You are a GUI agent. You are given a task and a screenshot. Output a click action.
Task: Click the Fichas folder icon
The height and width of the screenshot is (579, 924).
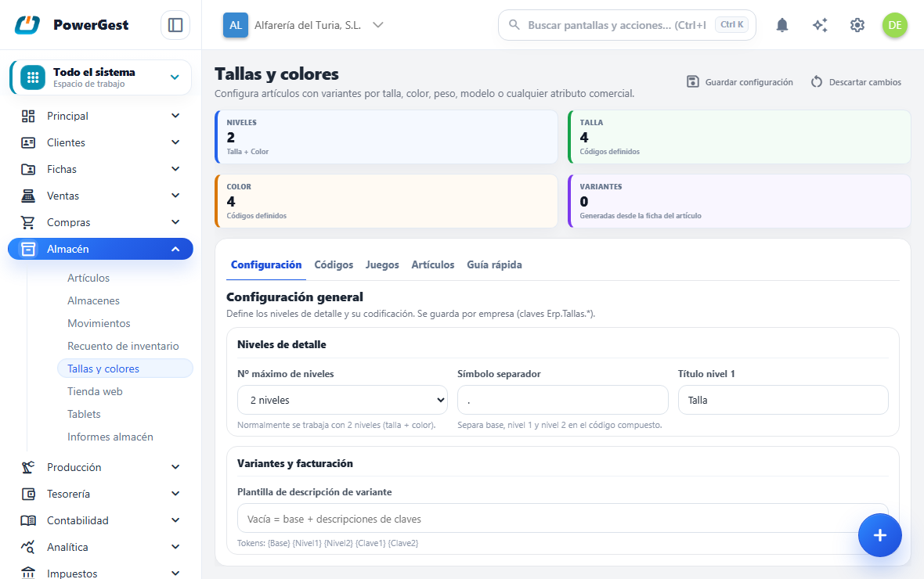(28, 169)
